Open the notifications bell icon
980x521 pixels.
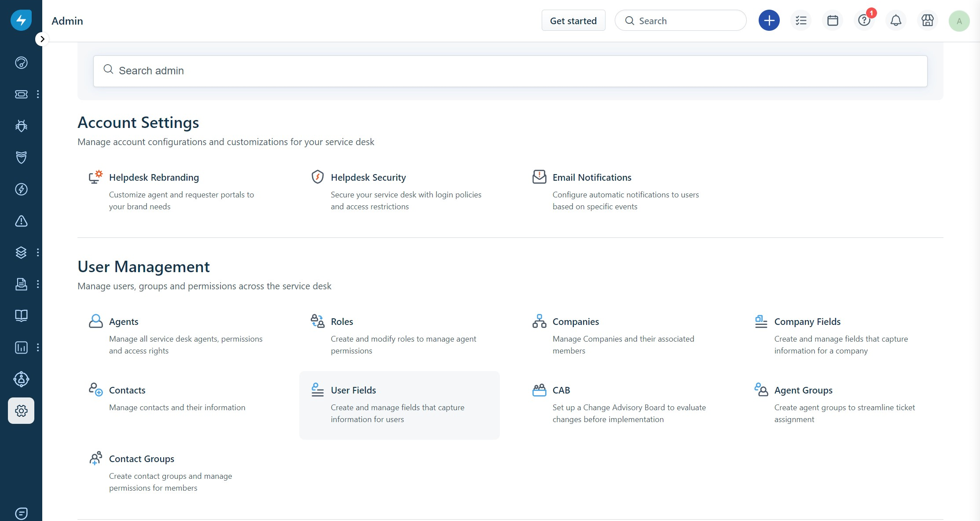(x=896, y=21)
